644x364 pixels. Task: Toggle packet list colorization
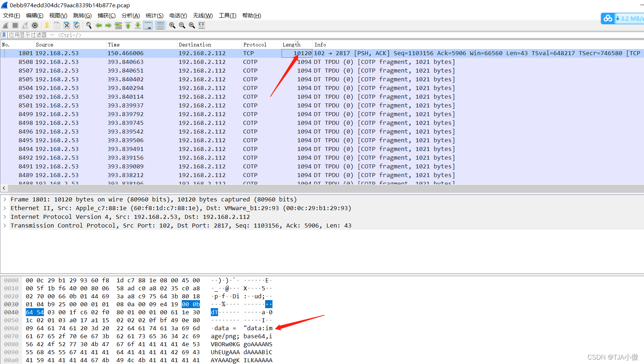click(x=160, y=25)
